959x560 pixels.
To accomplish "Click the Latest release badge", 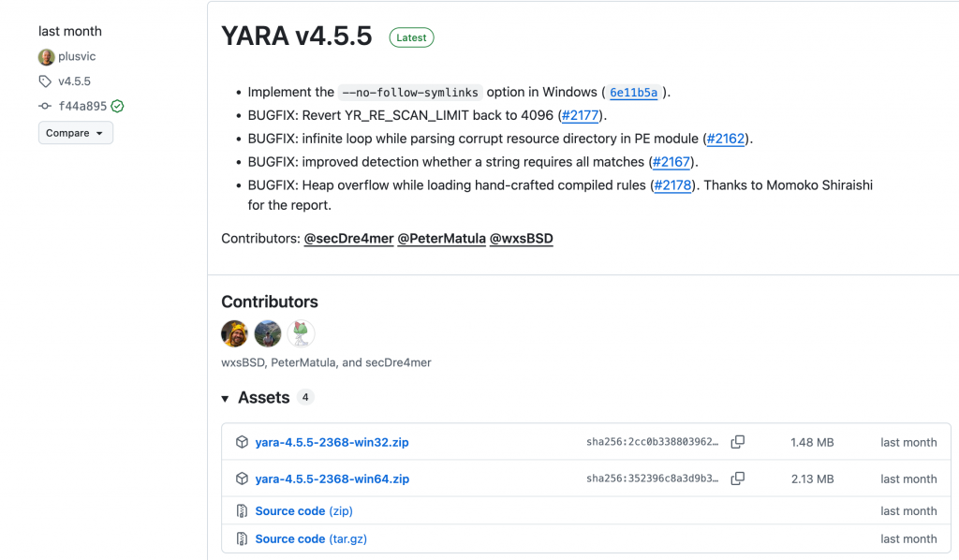I will click(411, 38).
